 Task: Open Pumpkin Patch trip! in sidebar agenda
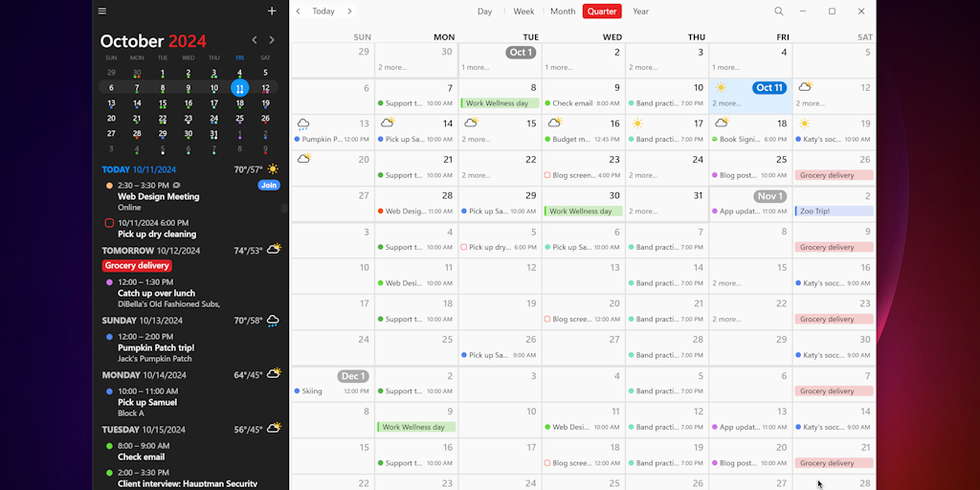(156, 347)
